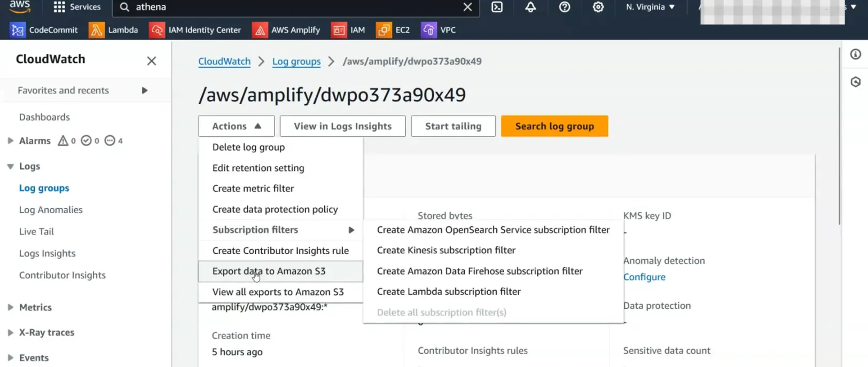Go to the Log groups breadcrumb link

point(296,61)
